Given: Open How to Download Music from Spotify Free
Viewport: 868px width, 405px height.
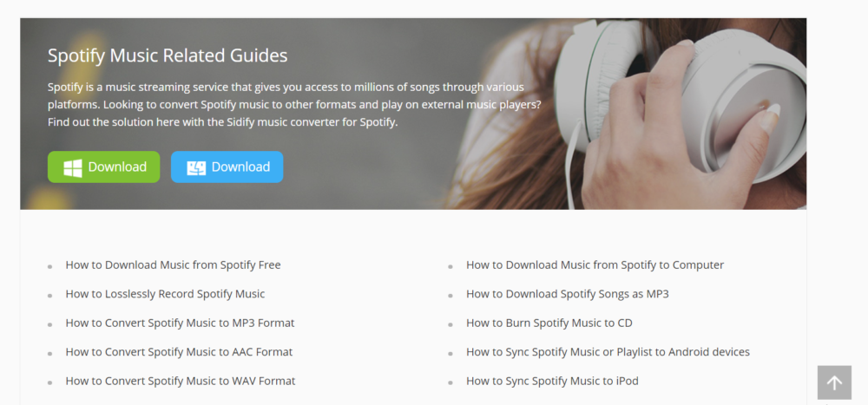Looking at the screenshot, I should 174,265.
